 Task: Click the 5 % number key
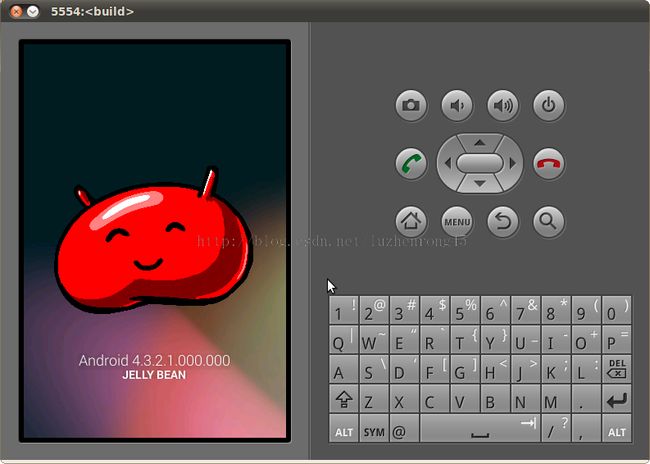[465, 310]
